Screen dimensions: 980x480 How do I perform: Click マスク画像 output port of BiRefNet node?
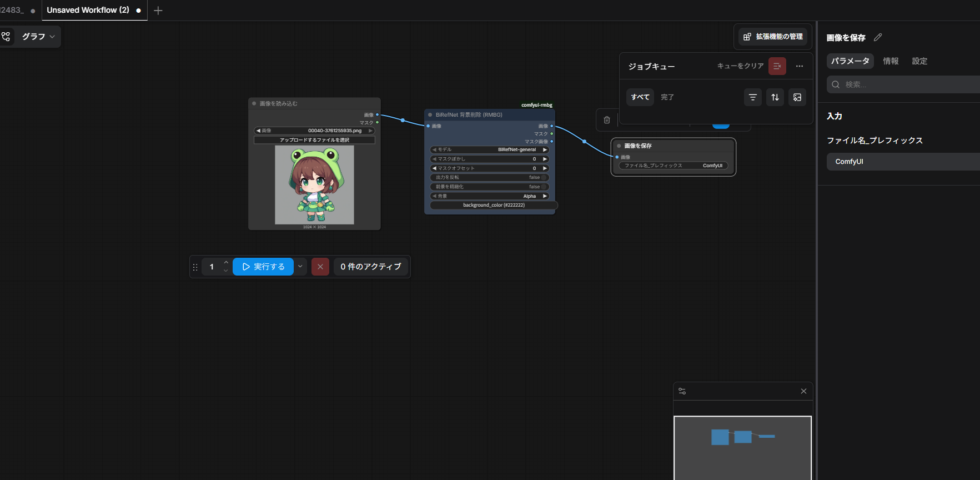(551, 142)
